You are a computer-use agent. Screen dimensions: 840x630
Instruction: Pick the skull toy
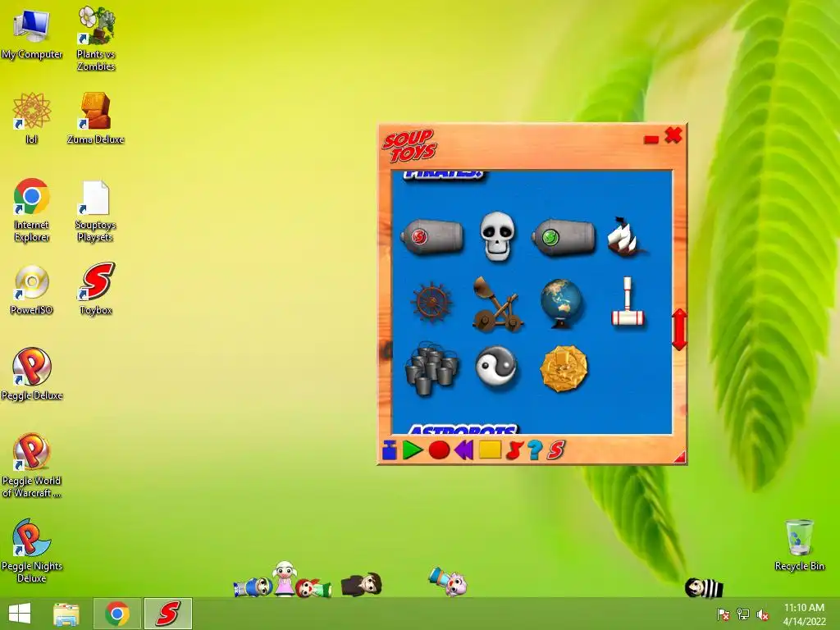pyautogui.click(x=497, y=236)
